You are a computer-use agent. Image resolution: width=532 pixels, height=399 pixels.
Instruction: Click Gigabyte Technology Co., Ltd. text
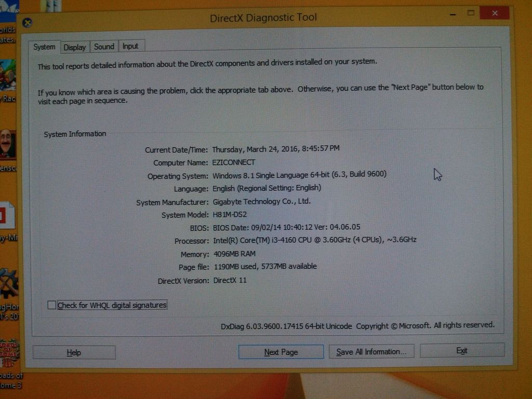tap(262, 202)
